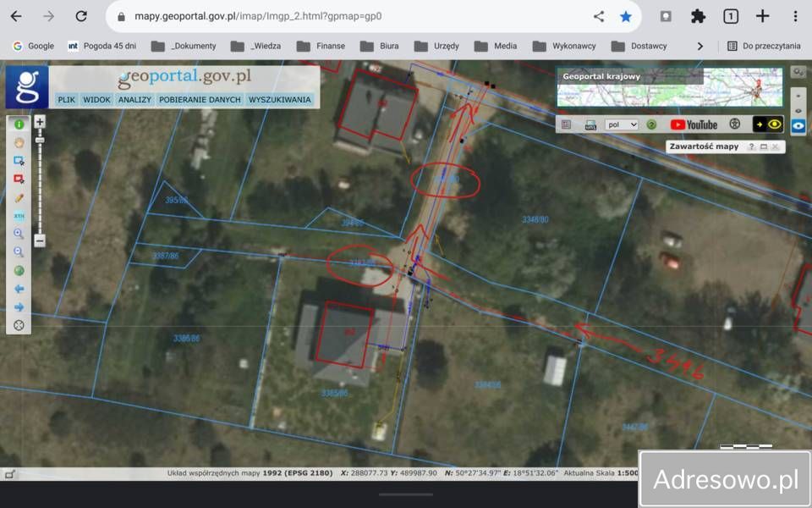Click the zoom slider plus button
The height and width of the screenshot is (508, 812).
pyautogui.click(x=40, y=122)
